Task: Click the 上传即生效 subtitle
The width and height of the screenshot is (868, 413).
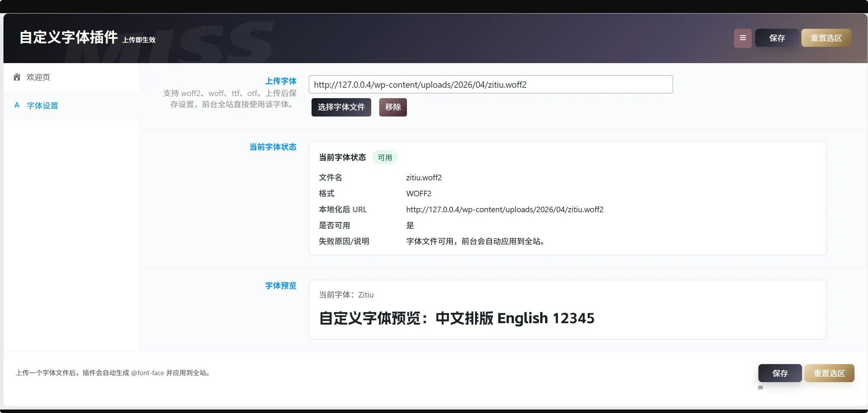Action: pyautogui.click(x=139, y=40)
